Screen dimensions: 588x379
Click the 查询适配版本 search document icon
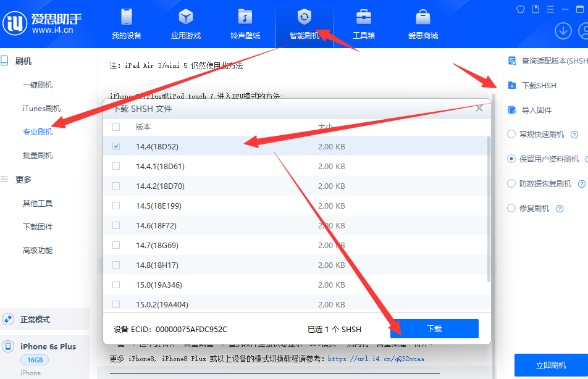pyautogui.click(x=512, y=60)
